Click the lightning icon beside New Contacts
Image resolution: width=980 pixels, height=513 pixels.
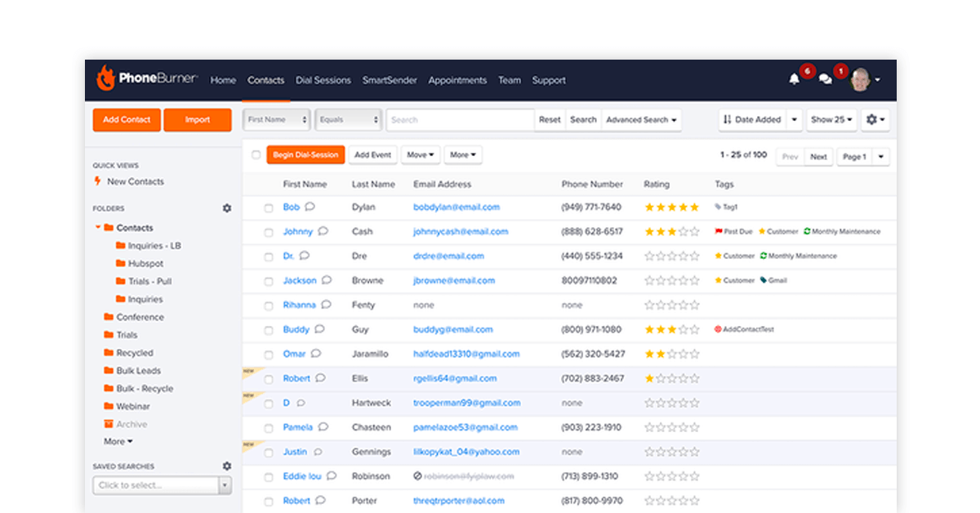coord(99,181)
